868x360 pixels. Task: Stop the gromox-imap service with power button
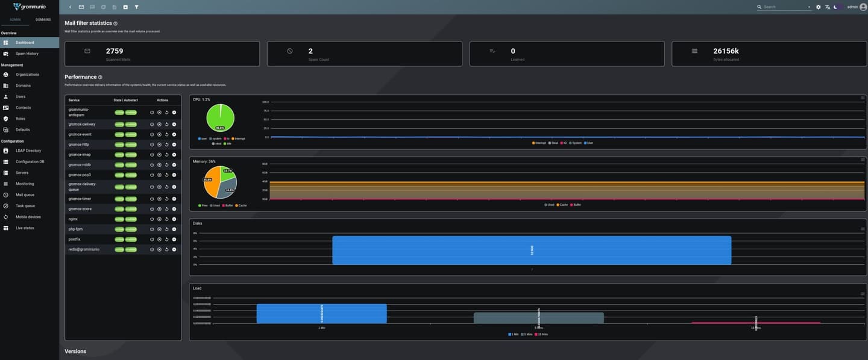[151, 154]
